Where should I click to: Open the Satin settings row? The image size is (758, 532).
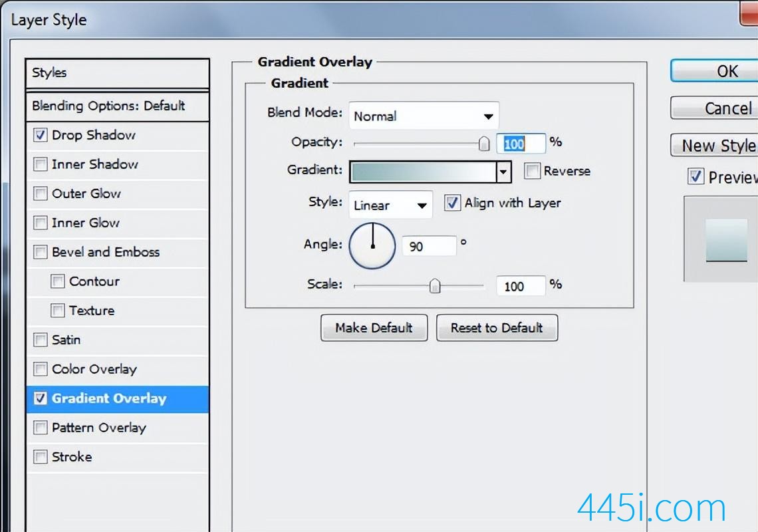(x=118, y=340)
